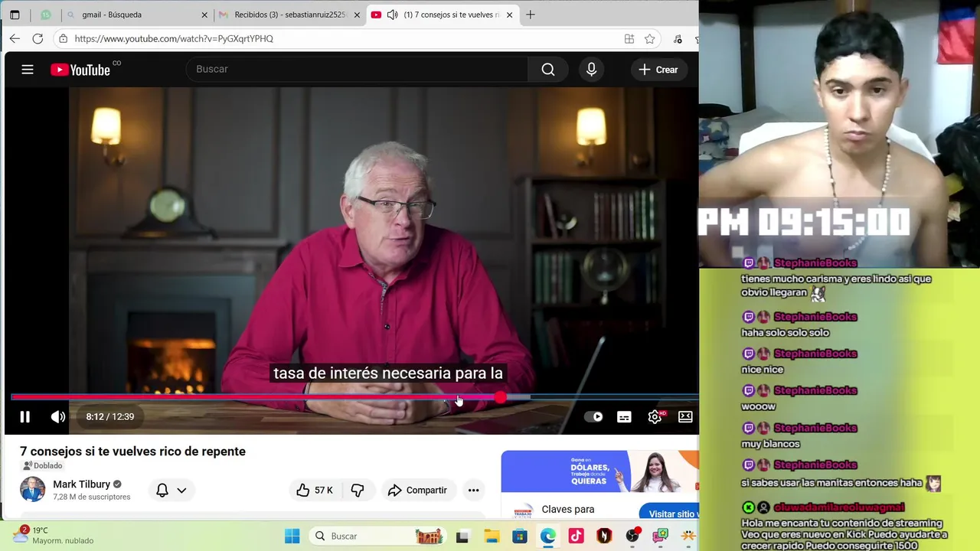Open File Explorer from taskbar

[491, 536]
